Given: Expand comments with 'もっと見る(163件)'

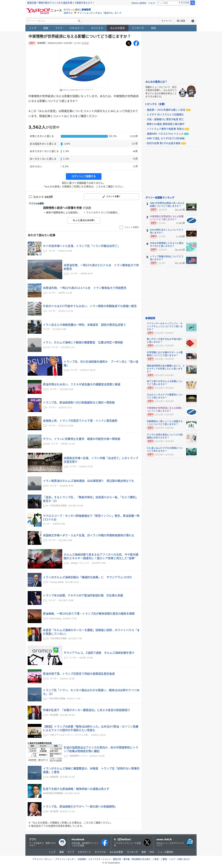Looking at the screenshot, I should pos(83,220).
